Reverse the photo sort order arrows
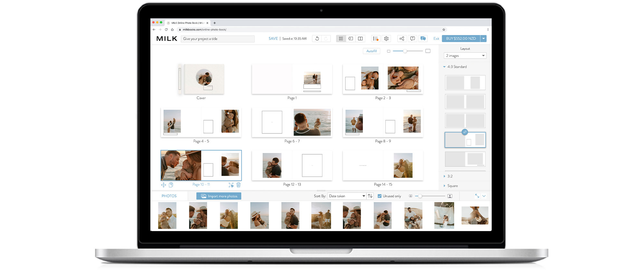 tap(370, 196)
